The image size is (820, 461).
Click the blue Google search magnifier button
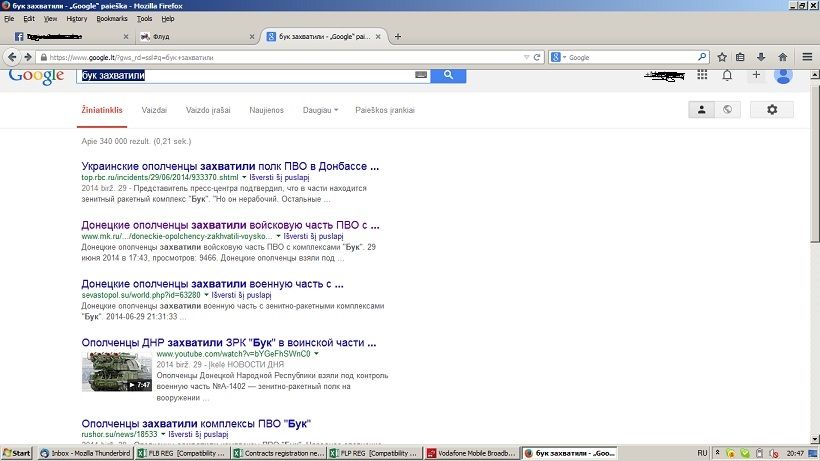[449, 75]
